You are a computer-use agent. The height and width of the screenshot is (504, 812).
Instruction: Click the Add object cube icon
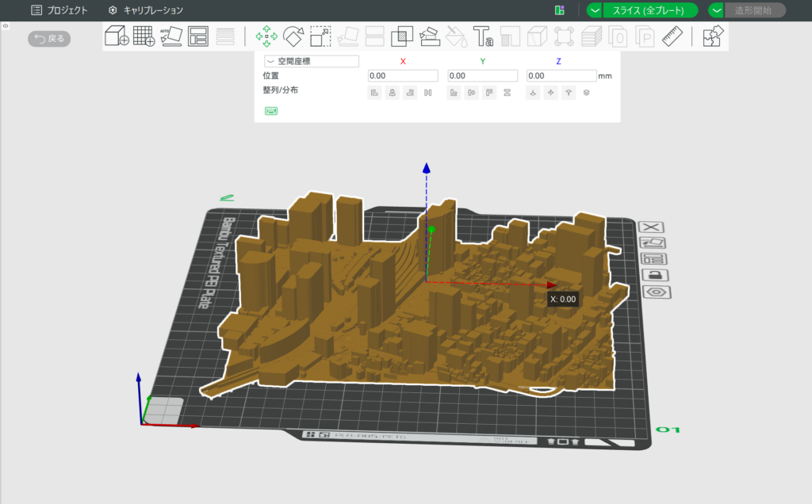click(x=117, y=36)
